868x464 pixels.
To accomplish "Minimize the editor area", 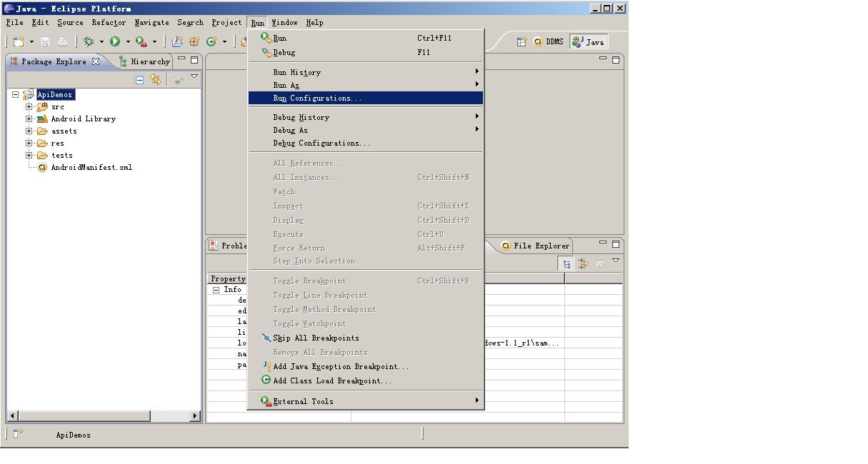I will coord(603,59).
